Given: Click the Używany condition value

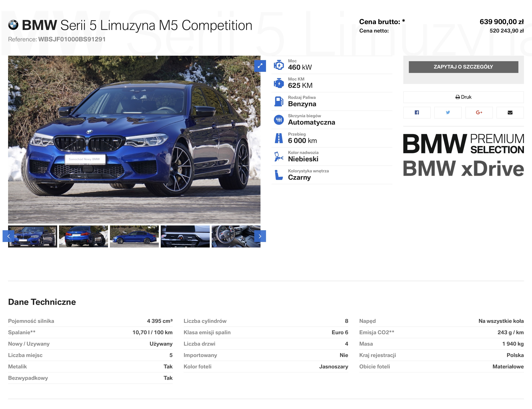Looking at the screenshot, I should coord(161,344).
